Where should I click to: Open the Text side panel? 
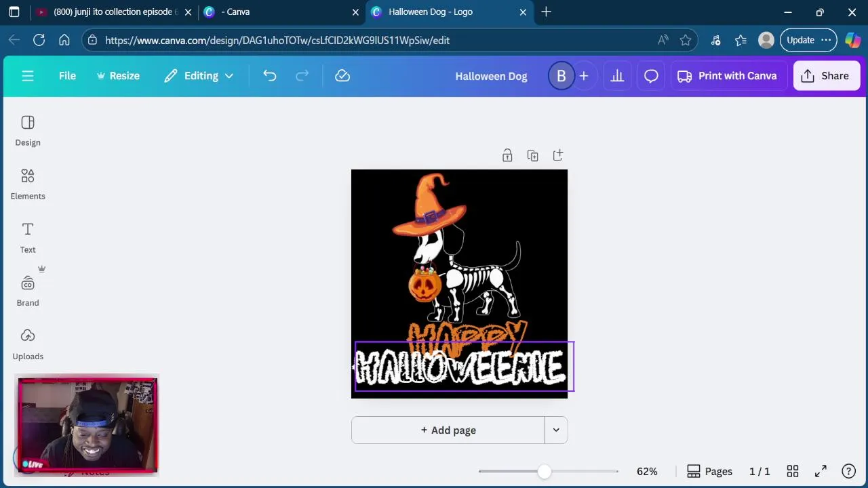click(x=28, y=238)
